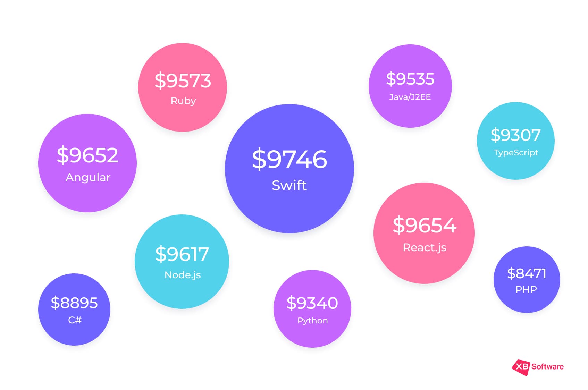Select the pink React.js $9654 bubble
This screenshot has height=390, width=588.
coord(424,233)
